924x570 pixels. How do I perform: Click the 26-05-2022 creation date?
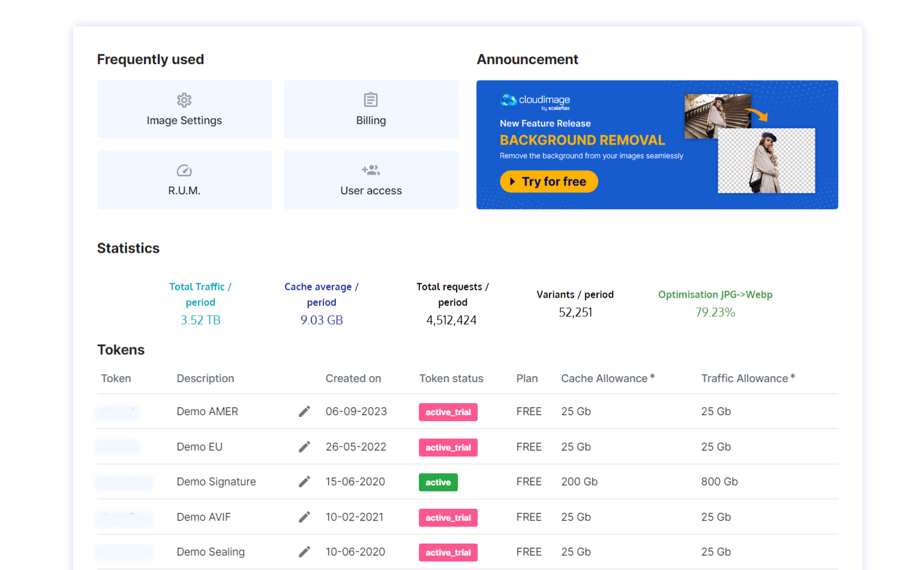pyautogui.click(x=356, y=447)
